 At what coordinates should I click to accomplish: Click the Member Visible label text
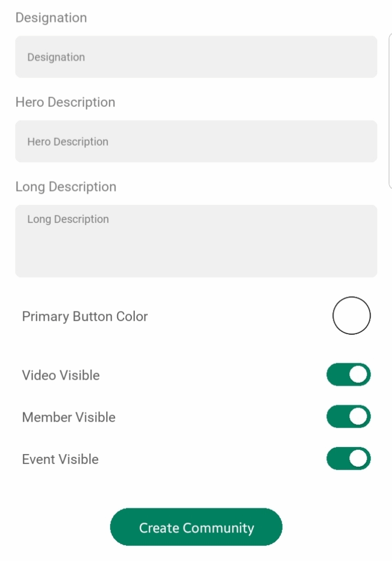click(x=68, y=417)
